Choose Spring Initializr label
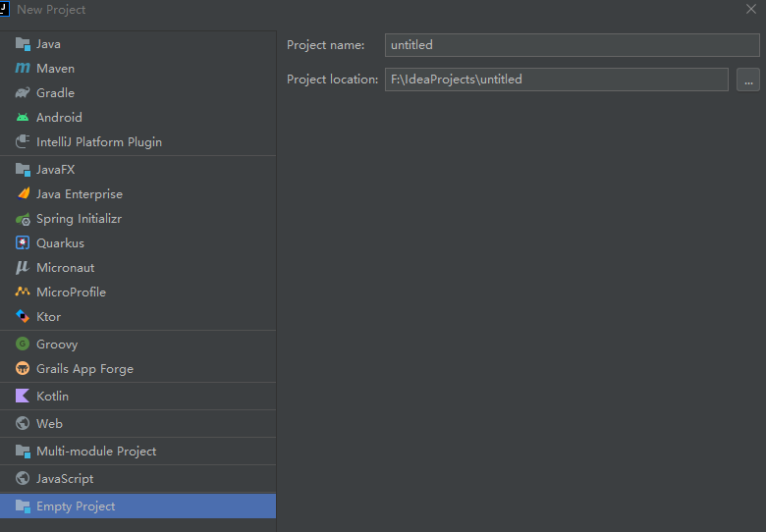The image size is (766, 532). point(80,219)
